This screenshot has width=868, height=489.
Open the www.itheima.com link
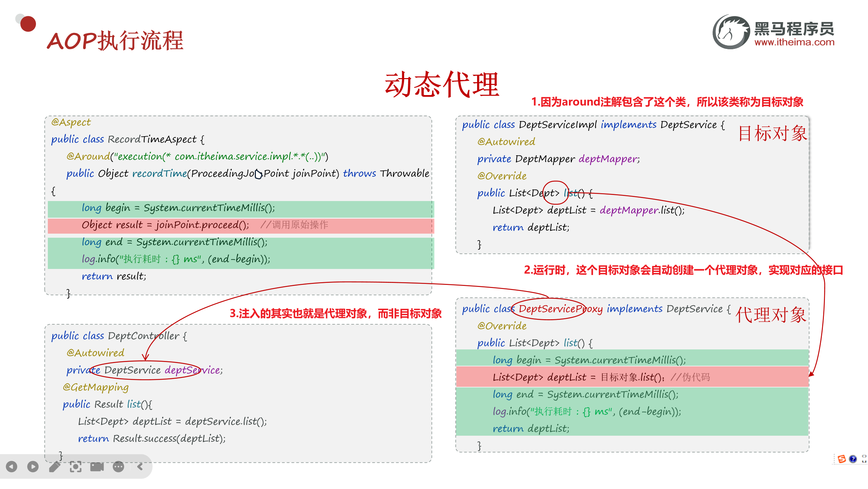(x=794, y=42)
